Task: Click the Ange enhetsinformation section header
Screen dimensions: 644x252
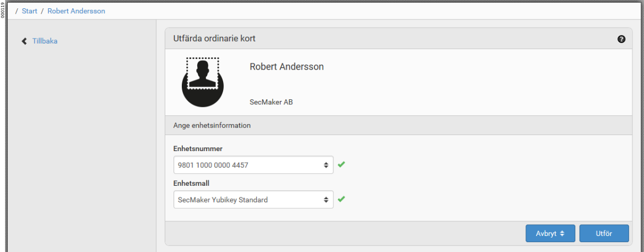Action: [x=212, y=125]
